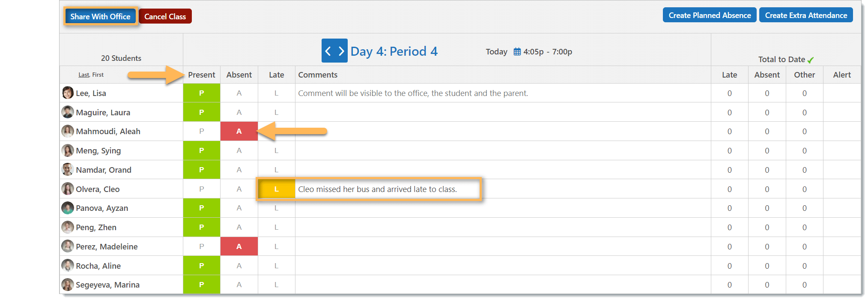The image size is (868, 300).
Task: Sort students by First name
Action: pyautogui.click(x=98, y=75)
